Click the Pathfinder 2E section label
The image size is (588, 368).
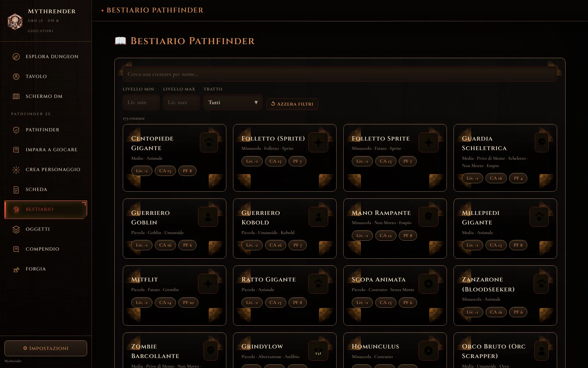tap(31, 114)
